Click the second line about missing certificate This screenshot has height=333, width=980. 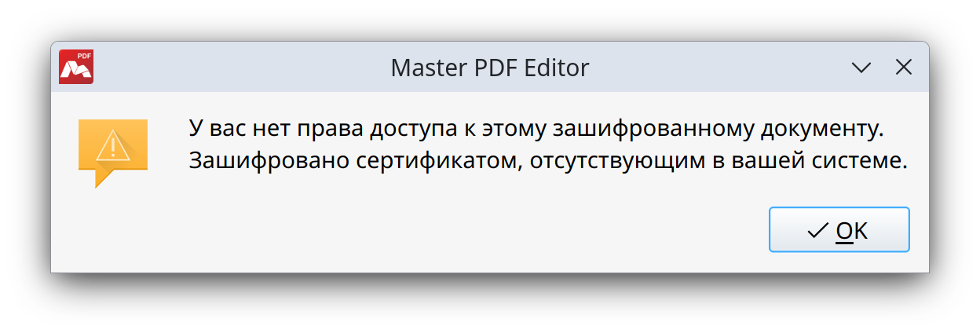[548, 162]
